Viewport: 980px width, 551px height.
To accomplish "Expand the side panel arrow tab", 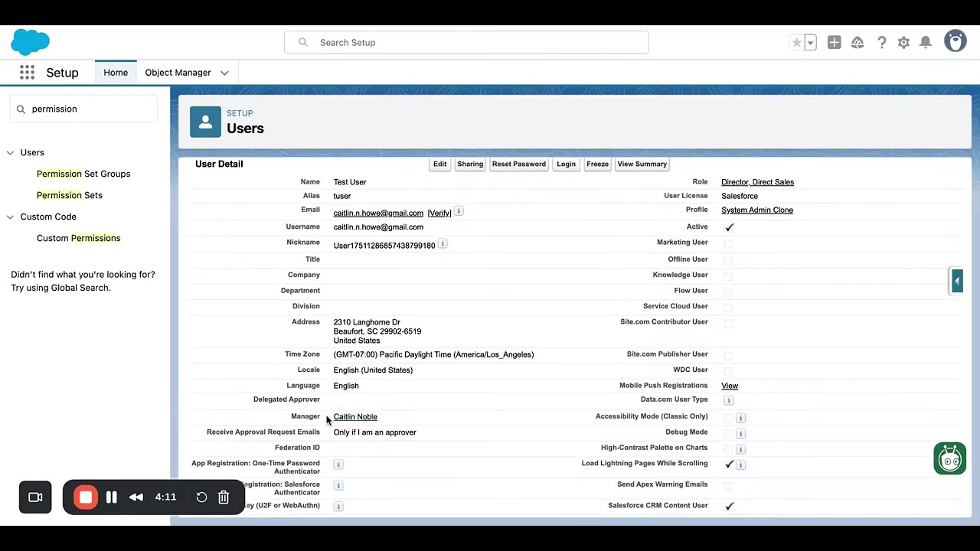I will 956,281.
